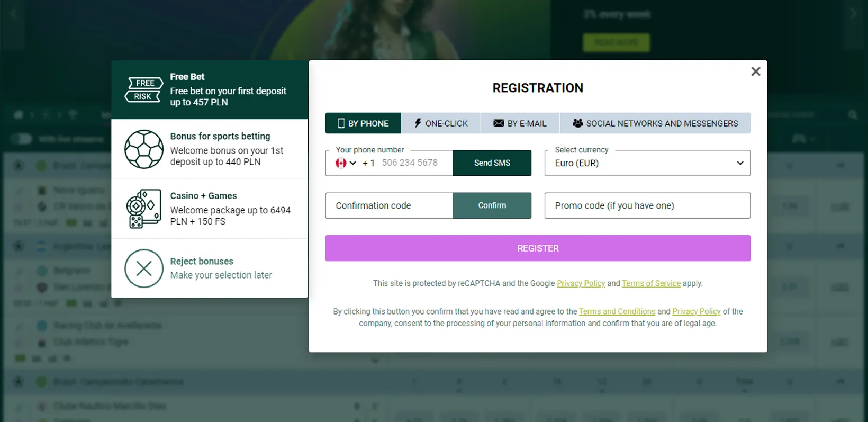
Task: Pick the Casino + Games cards icon
Action: tap(143, 209)
